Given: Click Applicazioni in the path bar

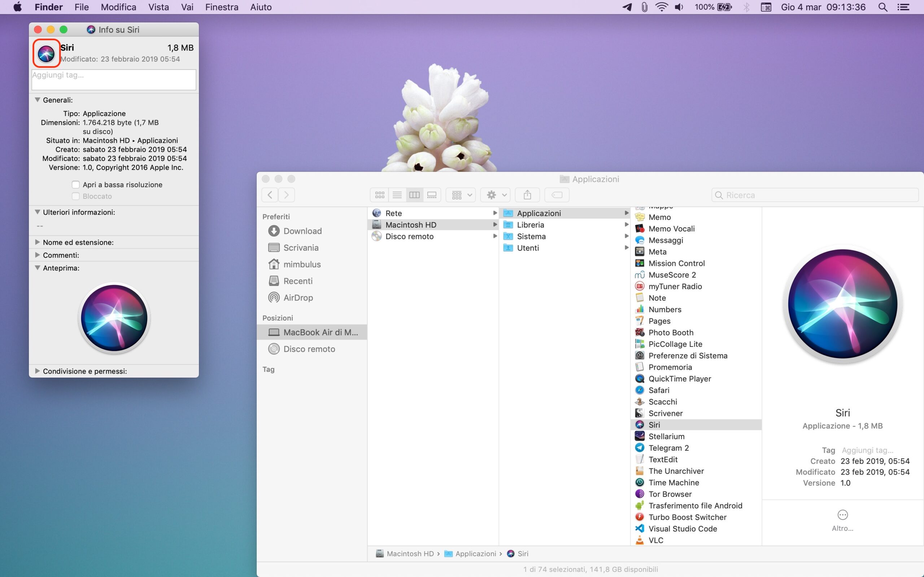Looking at the screenshot, I should click(475, 553).
